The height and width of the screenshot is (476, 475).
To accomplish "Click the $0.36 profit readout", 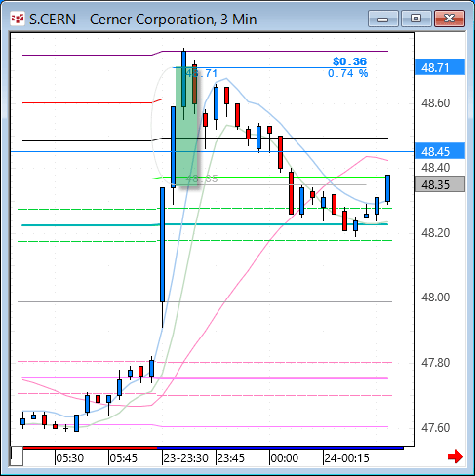I will tap(349, 61).
